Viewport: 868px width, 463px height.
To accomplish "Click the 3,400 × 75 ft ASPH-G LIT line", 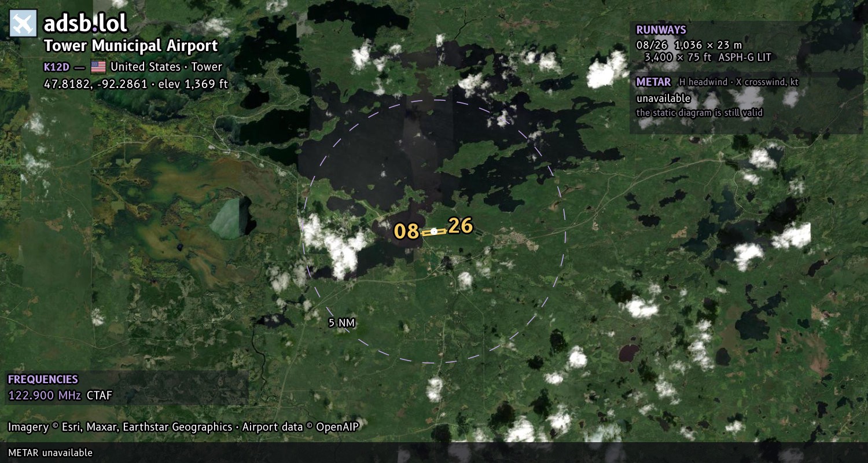I will (x=707, y=58).
